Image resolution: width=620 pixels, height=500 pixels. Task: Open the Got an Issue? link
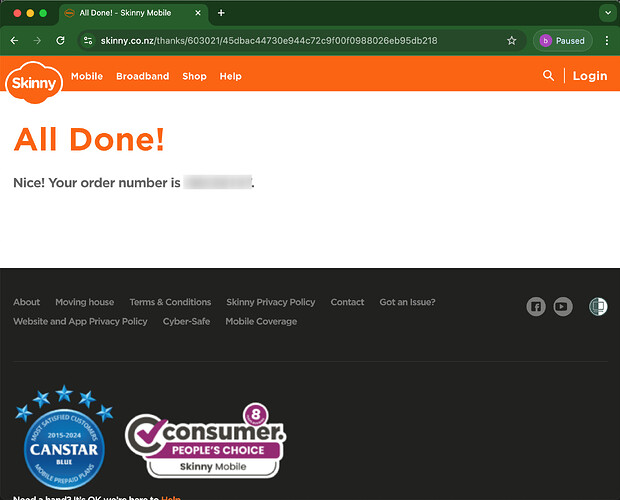point(407,302)
